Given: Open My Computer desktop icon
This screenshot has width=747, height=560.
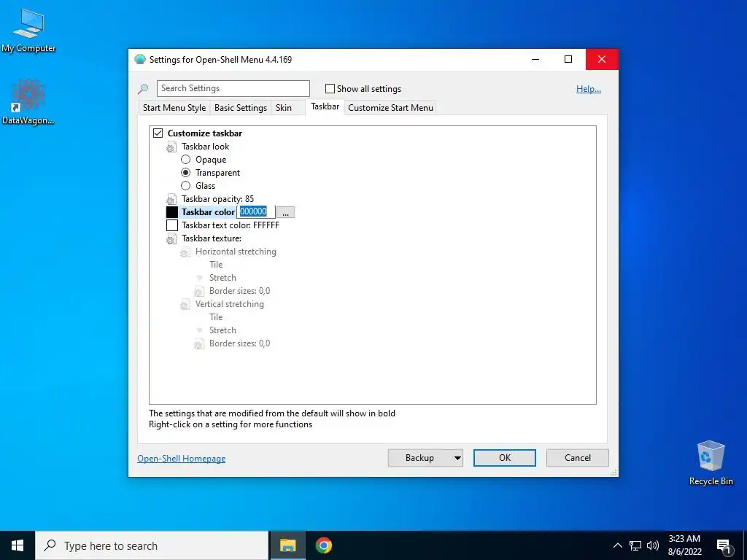Looking at the screenshot, I should [x=28, y=31].
